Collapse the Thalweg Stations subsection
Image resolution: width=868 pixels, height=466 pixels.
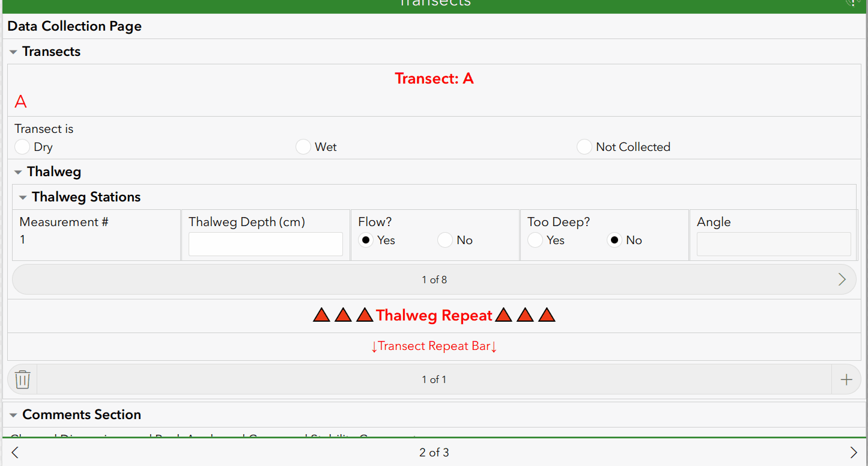pyautogui.click(x=23, y=197)
